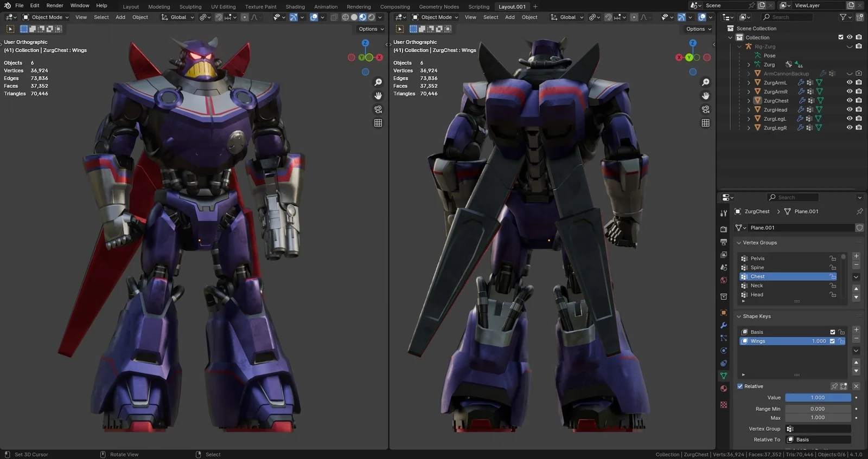The width and height of the screenshot is (868, 459).
Task: Disable ZurgChest render camera icon
Action: coord(859,101)
